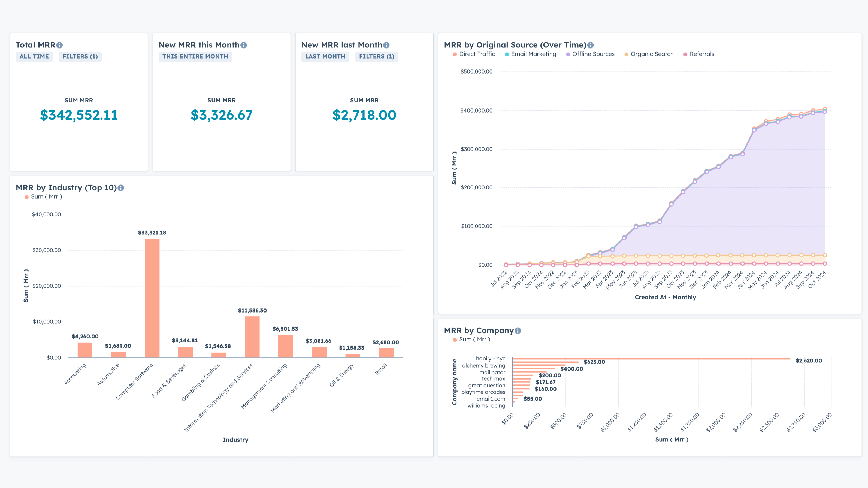Toggle Referrals legend entry
Screen dimensions: 868x488
pos(701,54)
